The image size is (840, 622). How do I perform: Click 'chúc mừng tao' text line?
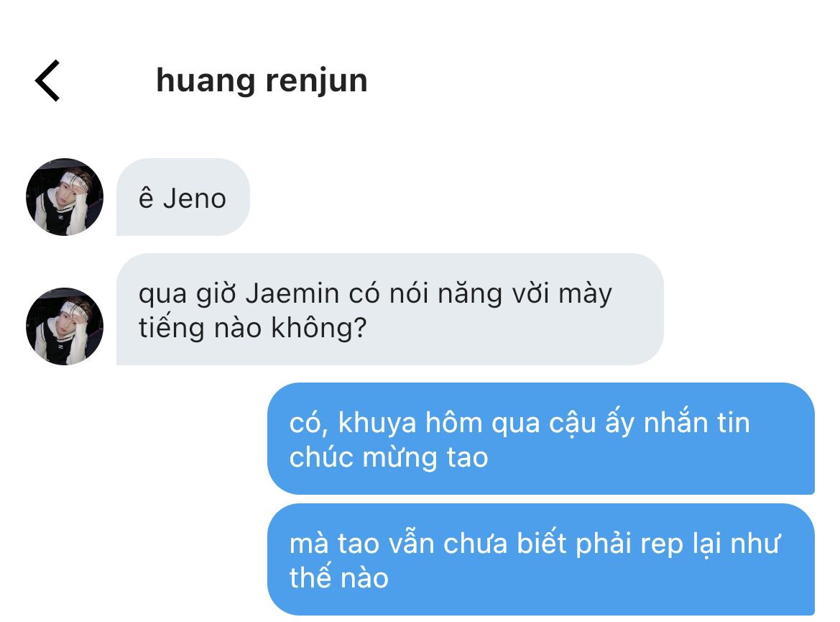coord(389,457)
